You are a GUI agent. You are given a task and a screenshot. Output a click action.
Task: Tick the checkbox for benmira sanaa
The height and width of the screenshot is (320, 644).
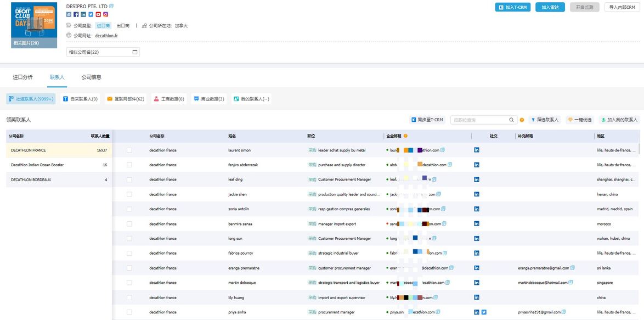pos(129,224)
